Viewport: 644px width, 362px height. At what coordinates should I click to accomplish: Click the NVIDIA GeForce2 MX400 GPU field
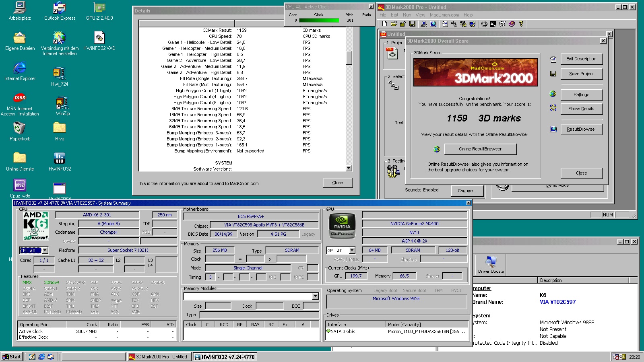(414, 224)
